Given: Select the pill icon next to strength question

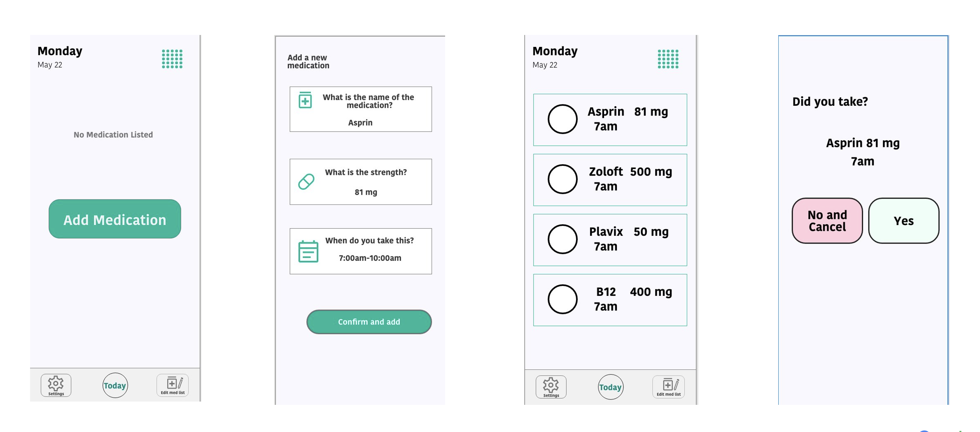Looking at the screenshot, I should pyautogui.click(x=306, y=181).
